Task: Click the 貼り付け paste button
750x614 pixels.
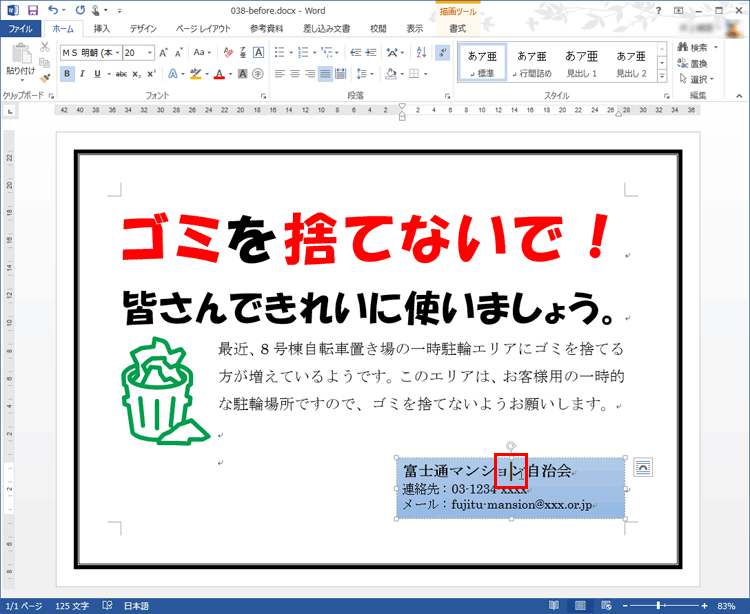Action: (x=21, y=63)
